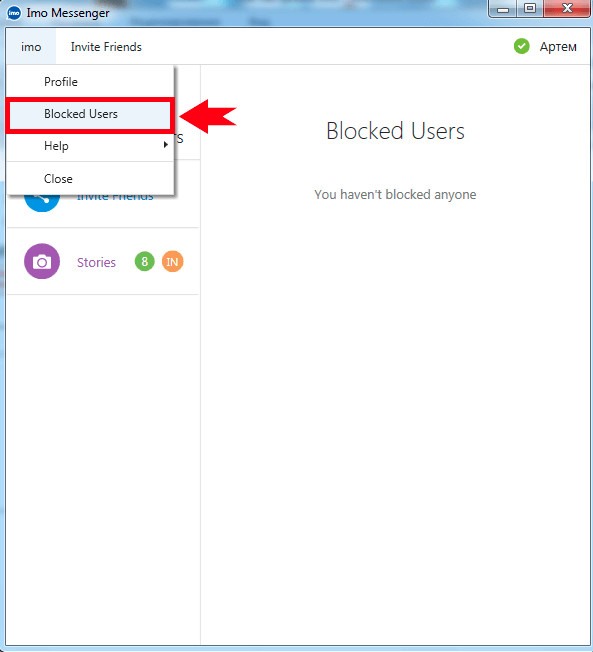Open the Stories label in sidebar
Screen dimensions: 593x652
tap(96, 262)
